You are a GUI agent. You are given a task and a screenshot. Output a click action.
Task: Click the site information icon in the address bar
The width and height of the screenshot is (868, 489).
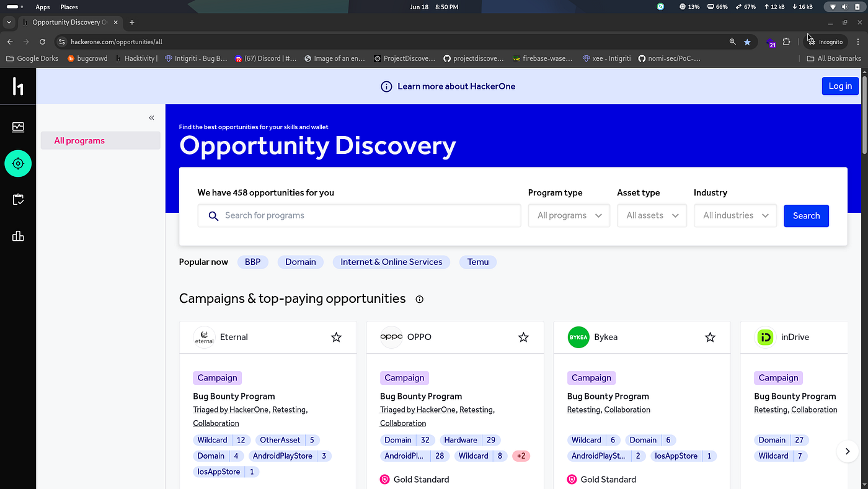(61, 42)
